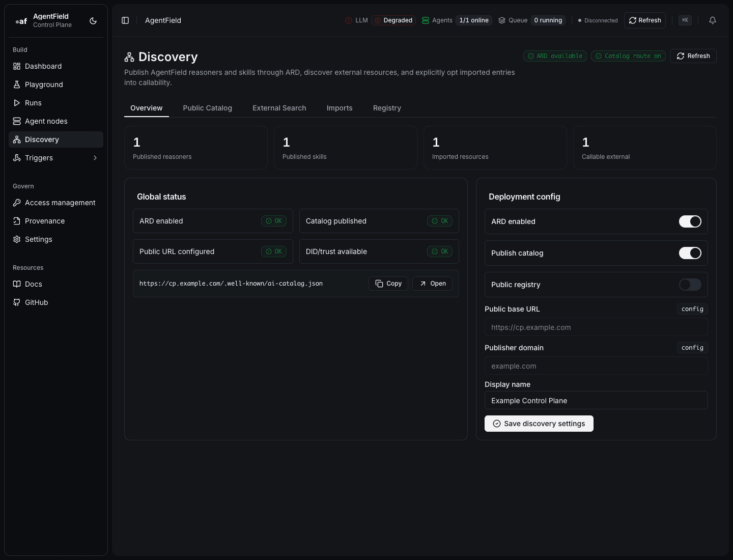The height and width of the screenshot is (560, 733).
Task: Open Playground in sidebar
Action: (x=56, y=85)
